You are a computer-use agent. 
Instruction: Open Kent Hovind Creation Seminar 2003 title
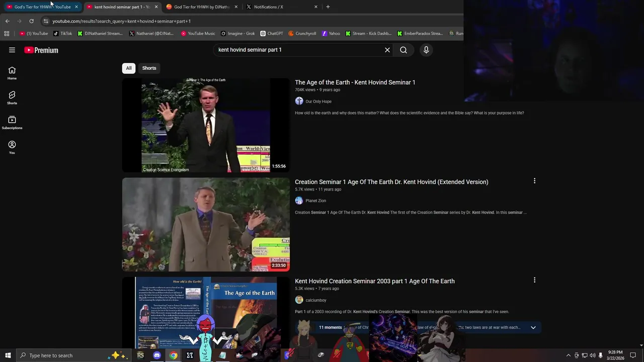pos(374,281)
